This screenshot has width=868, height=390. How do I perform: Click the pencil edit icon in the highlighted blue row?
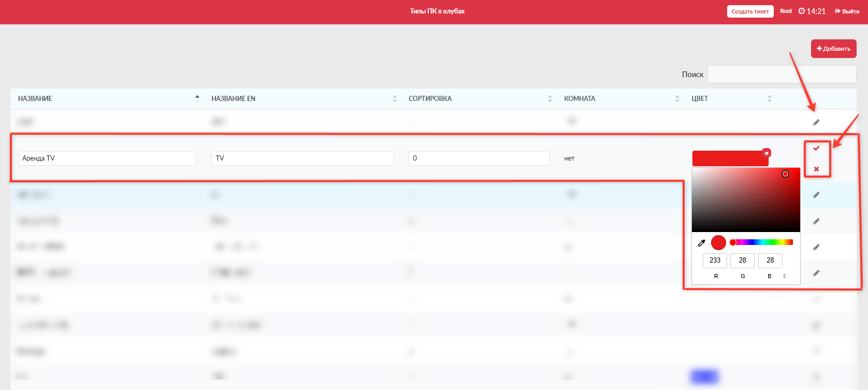[x=816, y=195]
